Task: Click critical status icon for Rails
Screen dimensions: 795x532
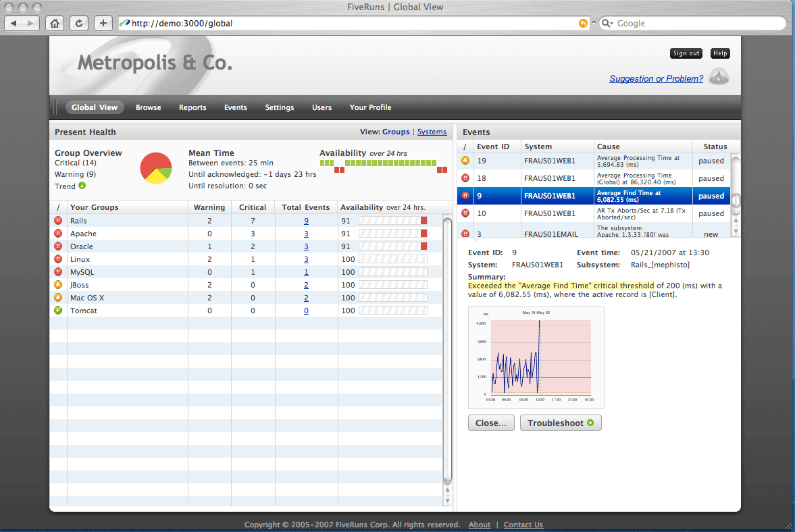Action: pyautogui.click(x=58, y=220)
